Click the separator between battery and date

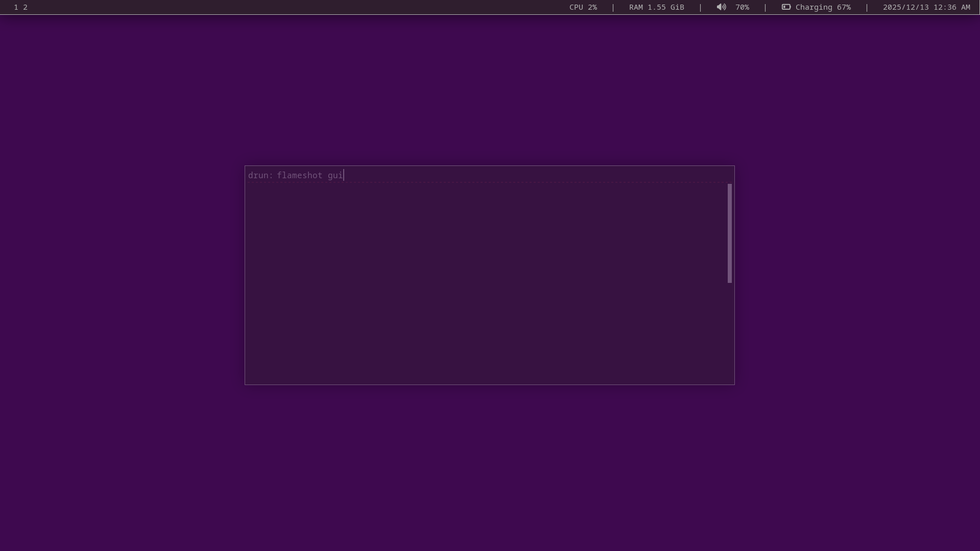(867, 7)
